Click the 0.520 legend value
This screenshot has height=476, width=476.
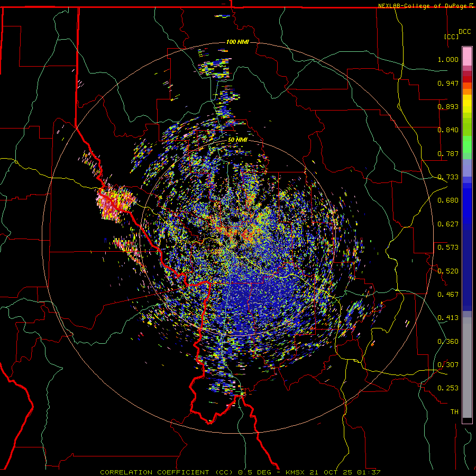pyautogui.click(x=448, y=271)
